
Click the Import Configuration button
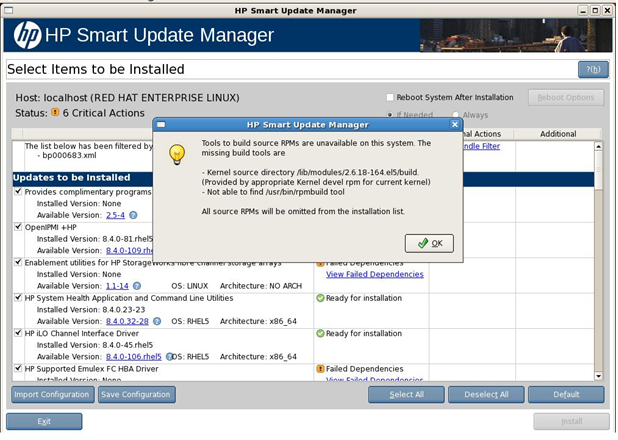coord(51,394)
